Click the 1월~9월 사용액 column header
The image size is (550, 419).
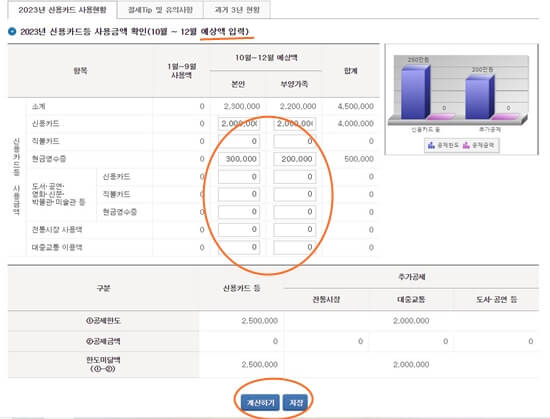point(181,70)
